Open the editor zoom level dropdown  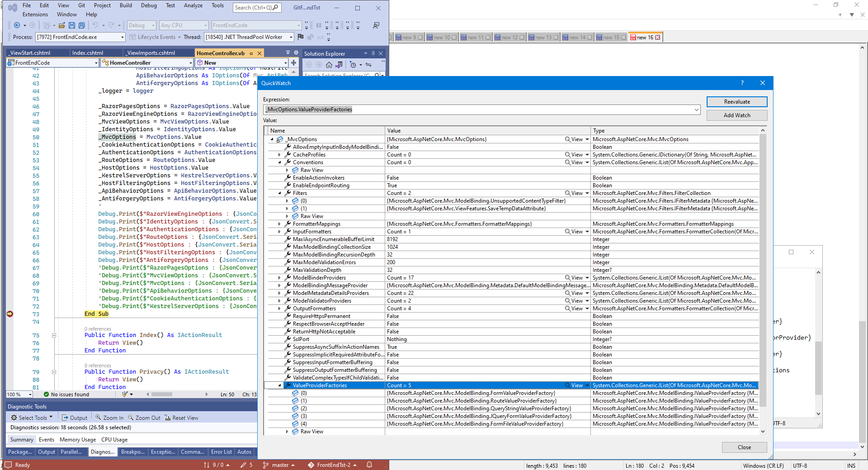click(30, 394)
